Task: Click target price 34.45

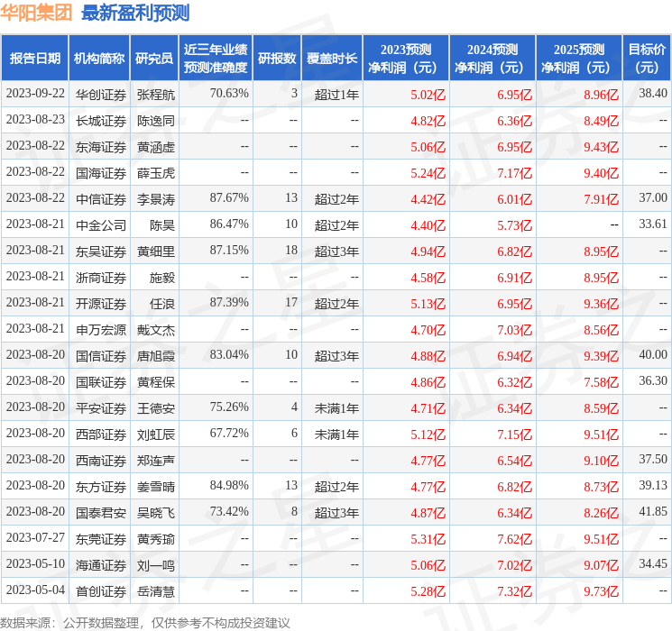Action: [653, 563]
